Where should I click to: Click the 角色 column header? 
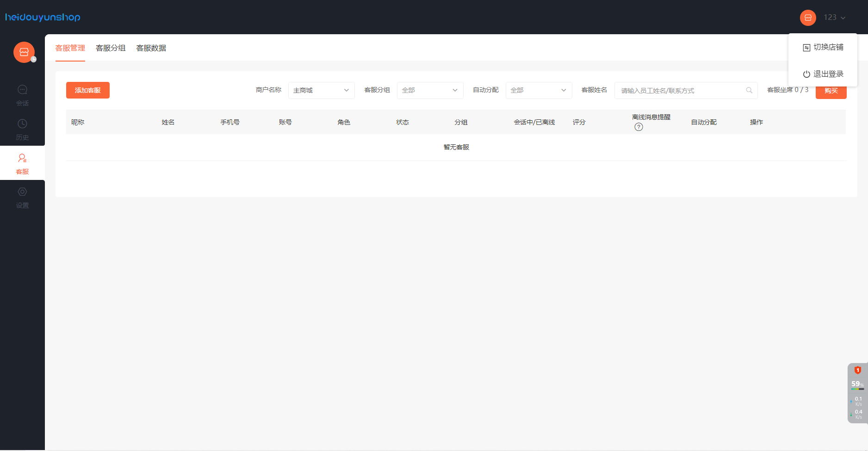344,122
